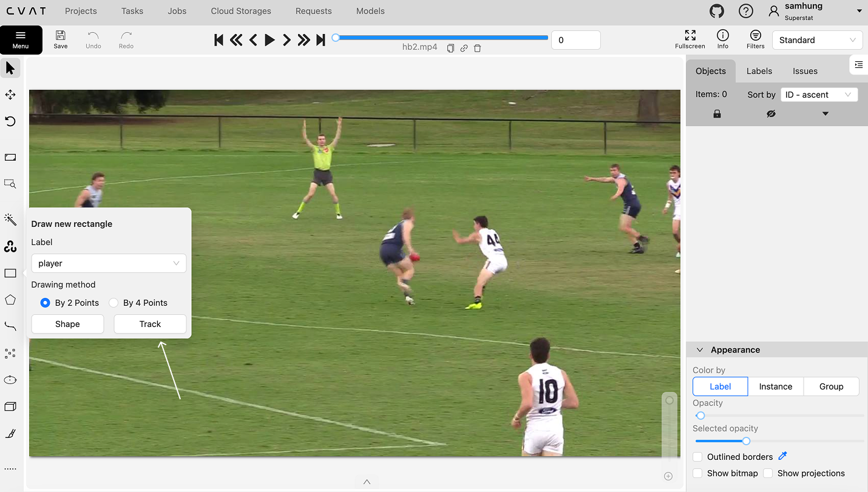Select the draw polygon tool
This screenshot has width=868, height=492.
click(10, 300)
